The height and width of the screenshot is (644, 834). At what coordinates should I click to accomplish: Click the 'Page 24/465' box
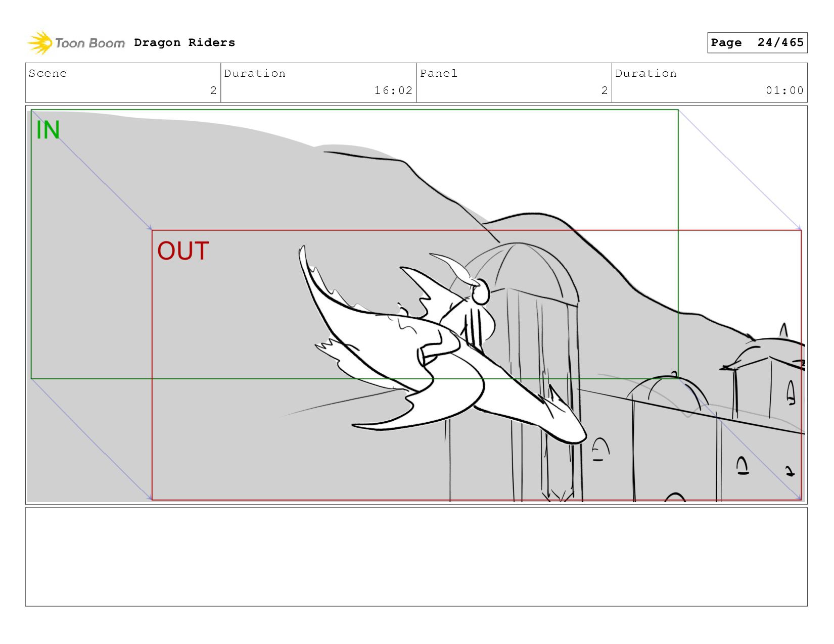(x=757, y=42)
